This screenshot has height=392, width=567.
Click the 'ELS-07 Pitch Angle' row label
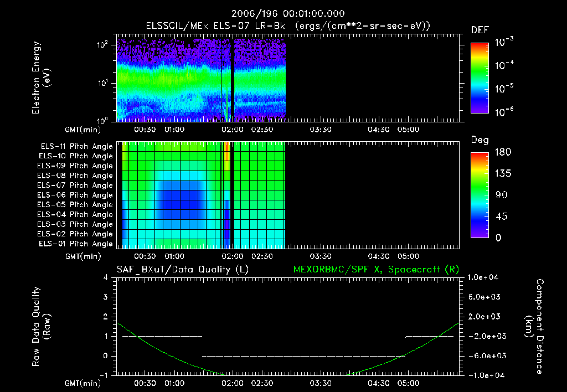75,185
